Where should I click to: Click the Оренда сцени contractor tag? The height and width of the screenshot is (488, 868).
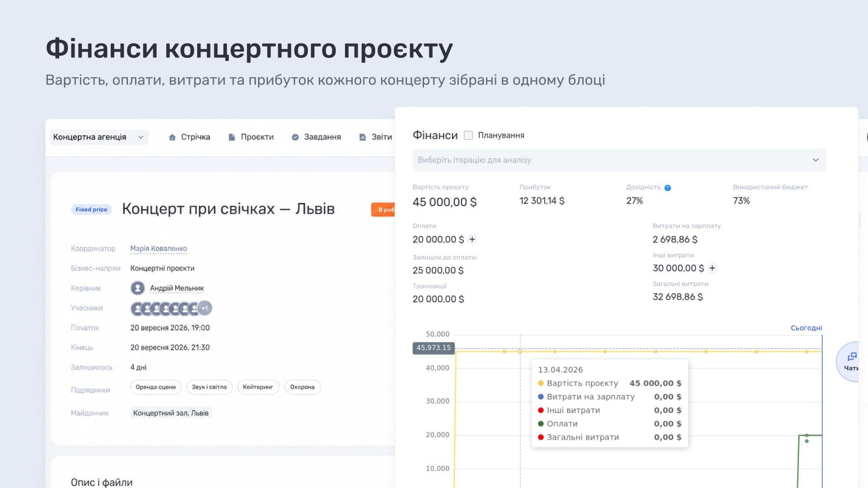tap(156, 387)
